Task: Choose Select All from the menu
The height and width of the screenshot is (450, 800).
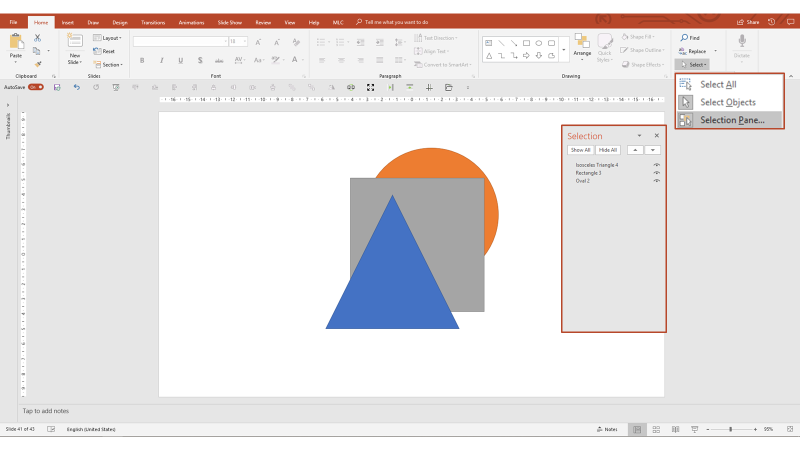Action: point(730,85)
